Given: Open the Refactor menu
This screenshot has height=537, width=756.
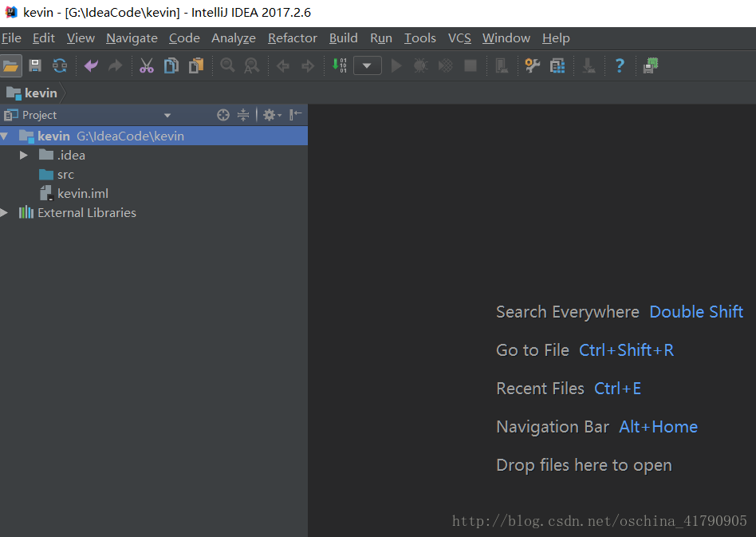Looking at the screenshot, I should (292, 38).
